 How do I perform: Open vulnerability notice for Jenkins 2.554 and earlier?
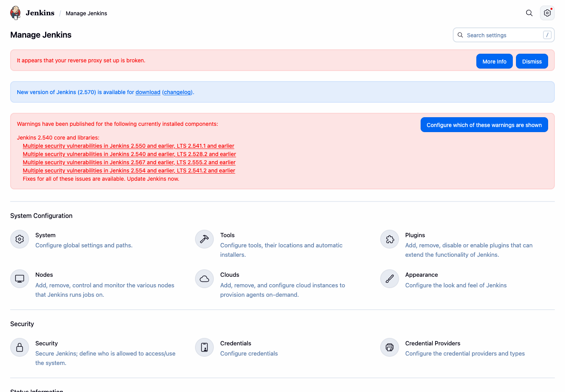click(x=129, y=171)
